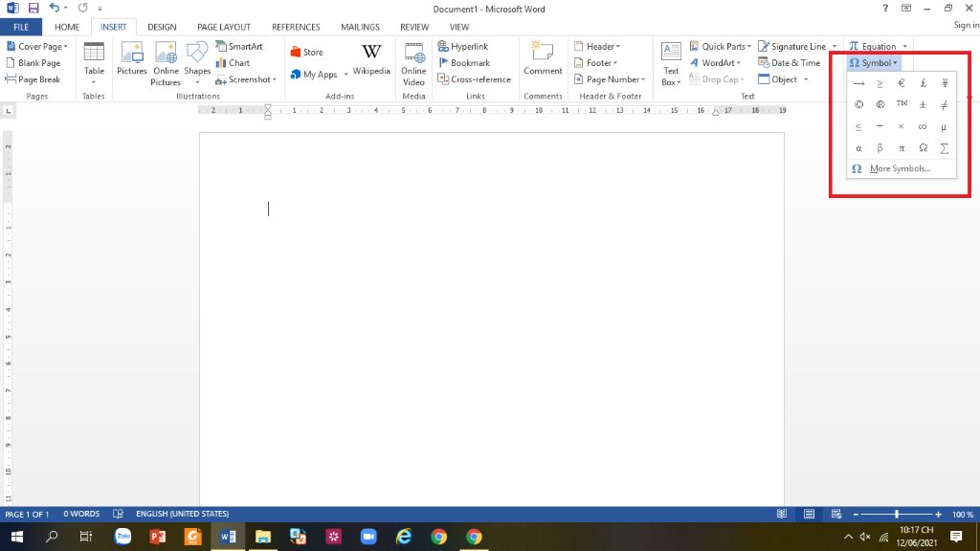980x551 pixels.
Task: Insert Date & Time
Action: click(x=789, y=62)
